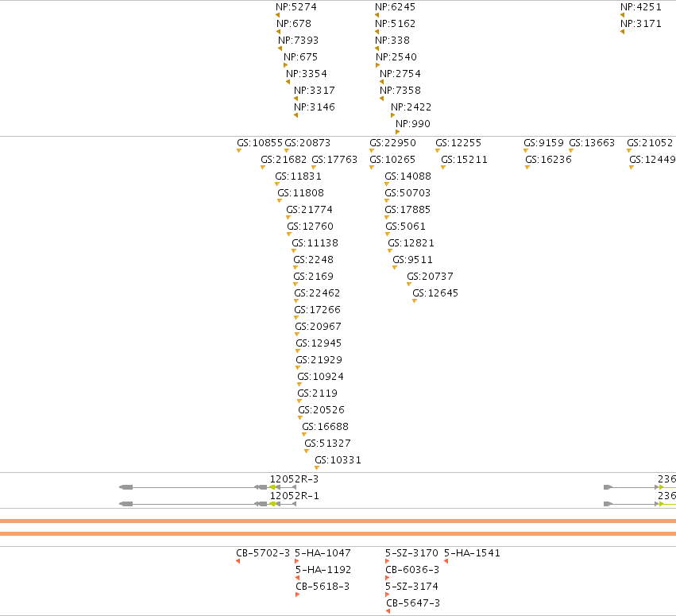Select feature GS:12760

point(311,227)
